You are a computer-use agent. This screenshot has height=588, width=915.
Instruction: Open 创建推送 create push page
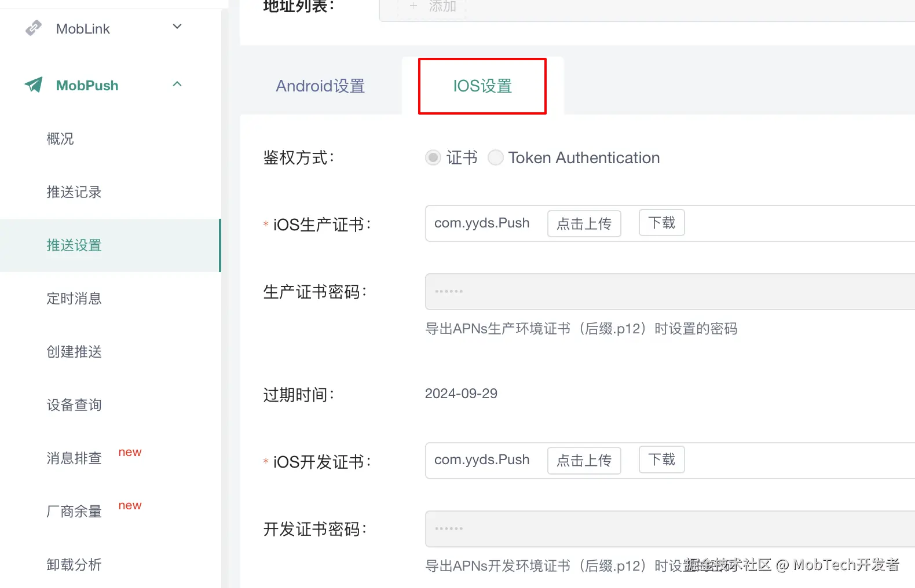[x=74, y=352]
